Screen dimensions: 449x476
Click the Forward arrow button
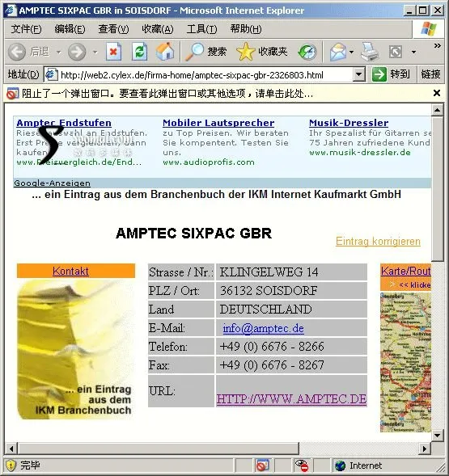(77, 52)
